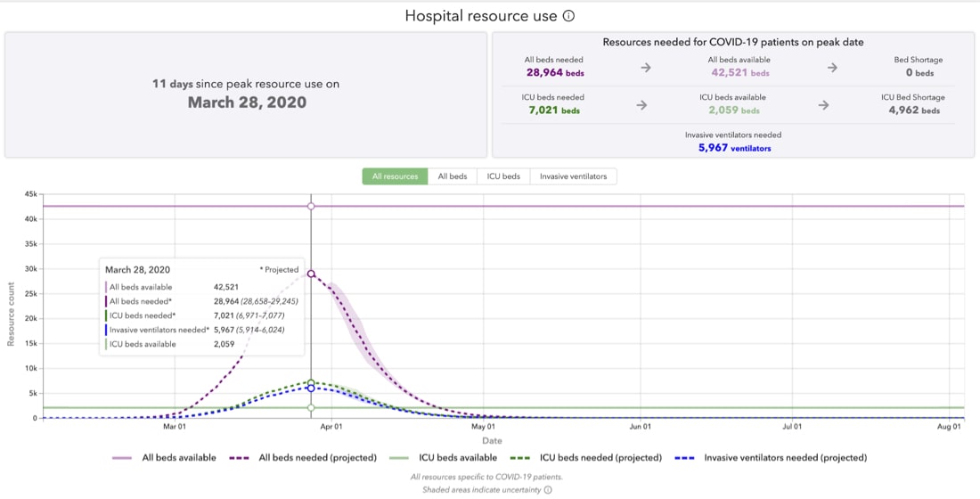The image size is (980, 499).
Task: Click arrow pointing to Bed Shortage value
Action: pos(832,68)
